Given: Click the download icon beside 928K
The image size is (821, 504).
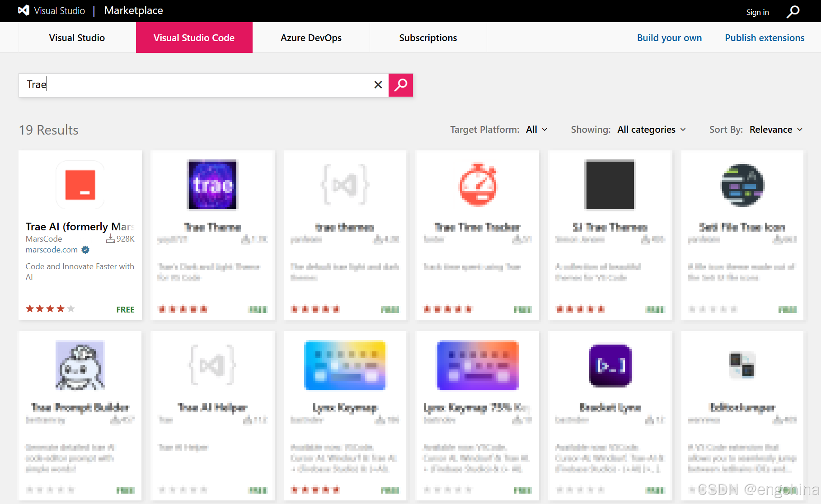Looking at the screenshot, I should coord(110,238).
